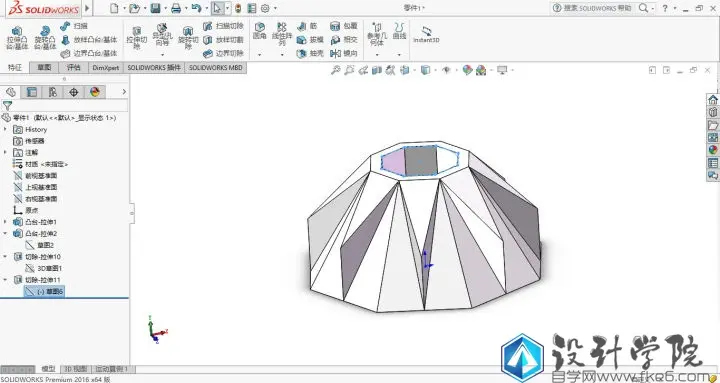720x383 pixels.
Task: Open the 线性阵列 linear pattern dropdown arrow
Action: tap(282, 55)
